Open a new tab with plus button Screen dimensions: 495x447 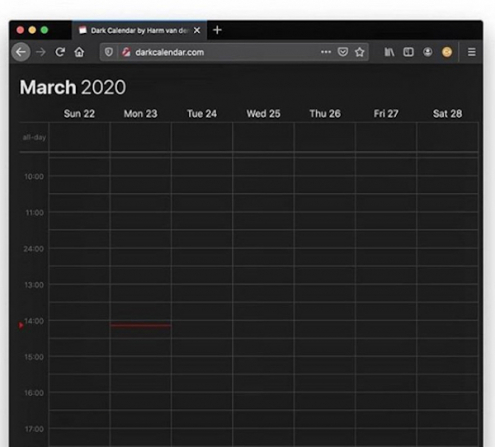click(217, 30)
